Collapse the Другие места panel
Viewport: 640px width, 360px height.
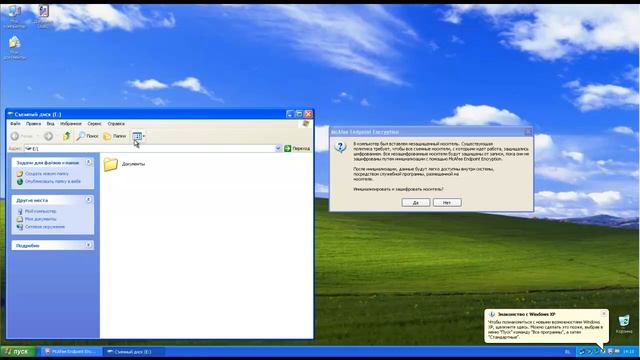pos(89,200)
